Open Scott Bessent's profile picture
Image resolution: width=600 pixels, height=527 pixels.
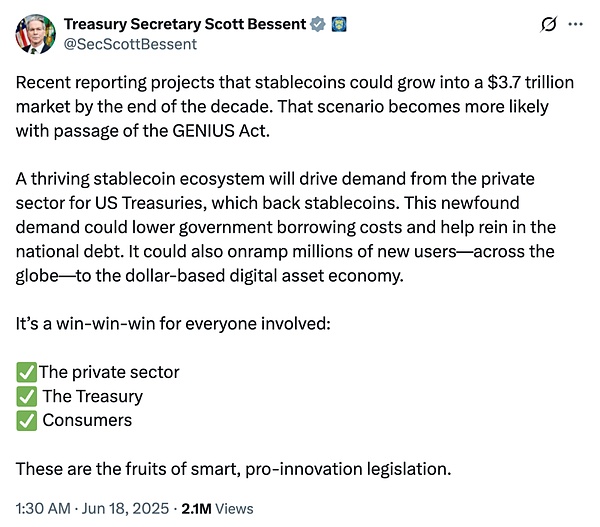point(35,34)
